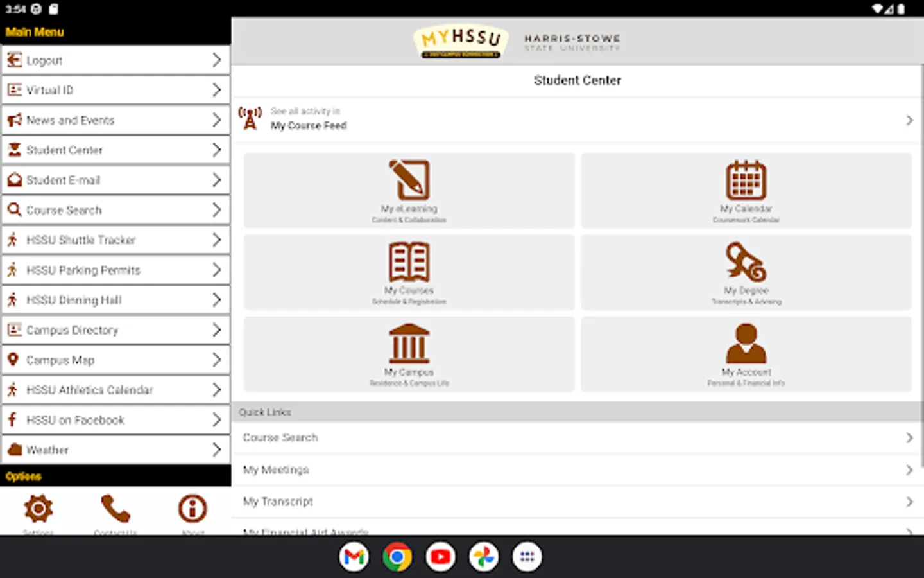924x578 pixels.
Task: Tap the Campus Map pin icon
Action: coord(13,360)
